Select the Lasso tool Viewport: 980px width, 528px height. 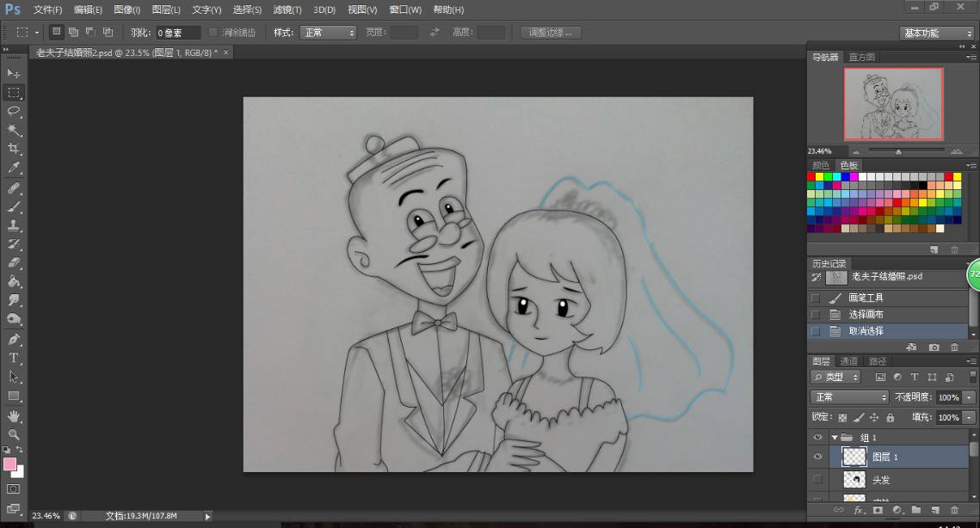click(x=13, y=111)
